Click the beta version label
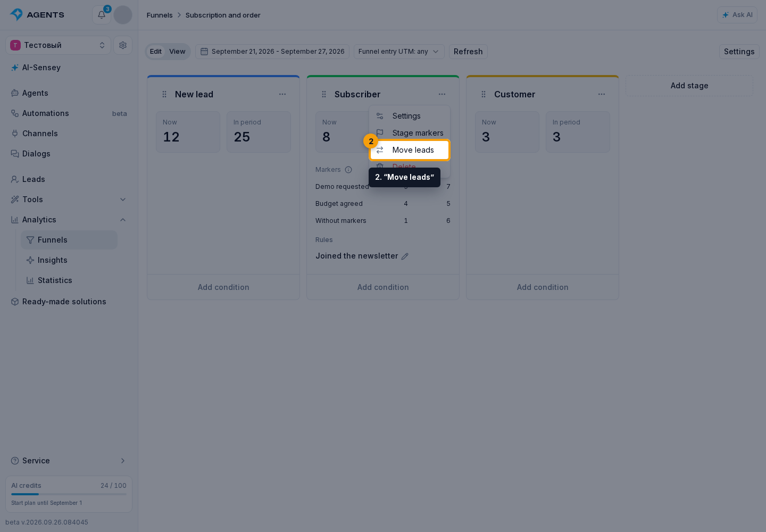This screenshot has height=532, width=766. click(x=47, y=522)
